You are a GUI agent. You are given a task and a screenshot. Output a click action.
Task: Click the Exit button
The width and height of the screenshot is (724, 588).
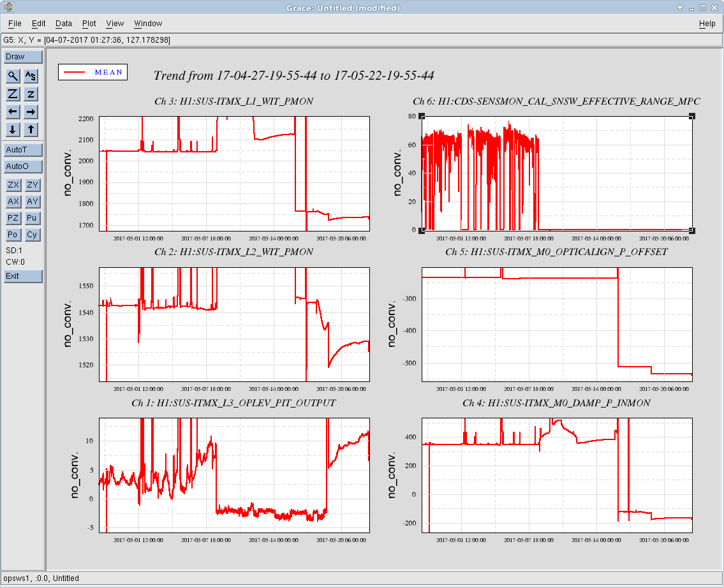click(x=23, y=276)
